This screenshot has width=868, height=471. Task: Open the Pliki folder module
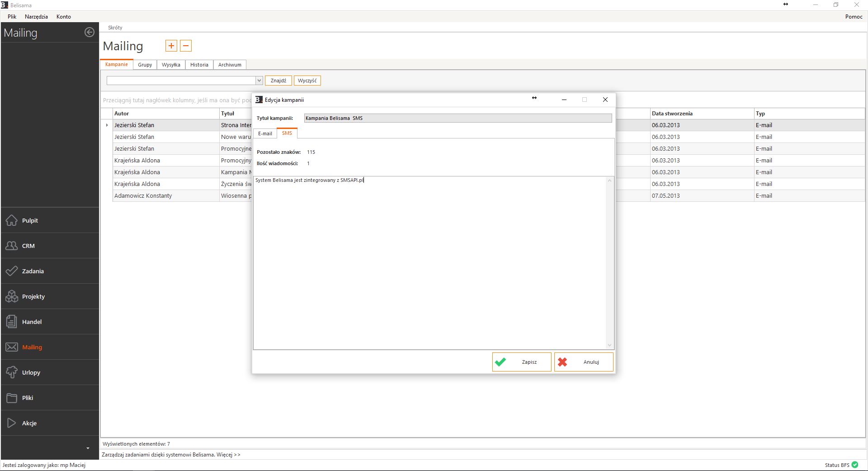(x=12, y=398)
